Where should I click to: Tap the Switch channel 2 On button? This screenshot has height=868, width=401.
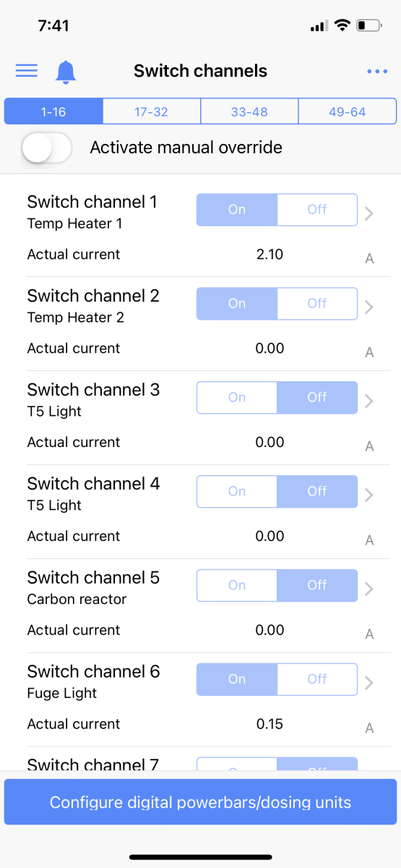click(237, 304)
